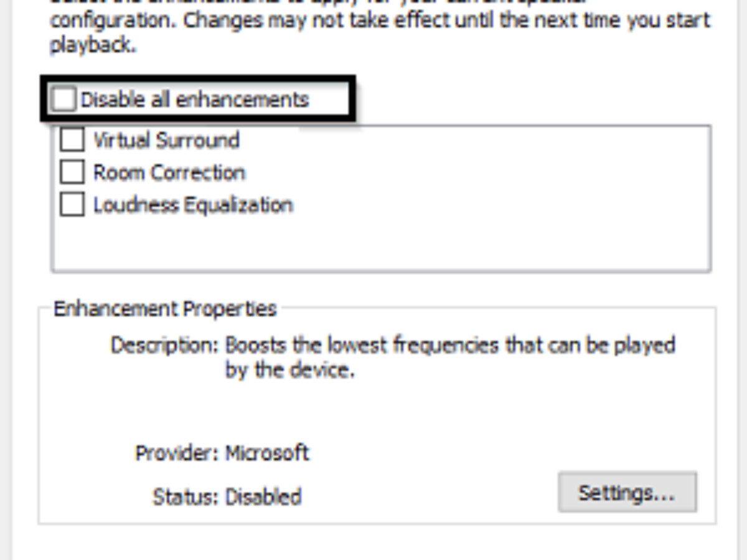Open the enhancement Settings... button
747x560 pixels.
click(627, 493)
